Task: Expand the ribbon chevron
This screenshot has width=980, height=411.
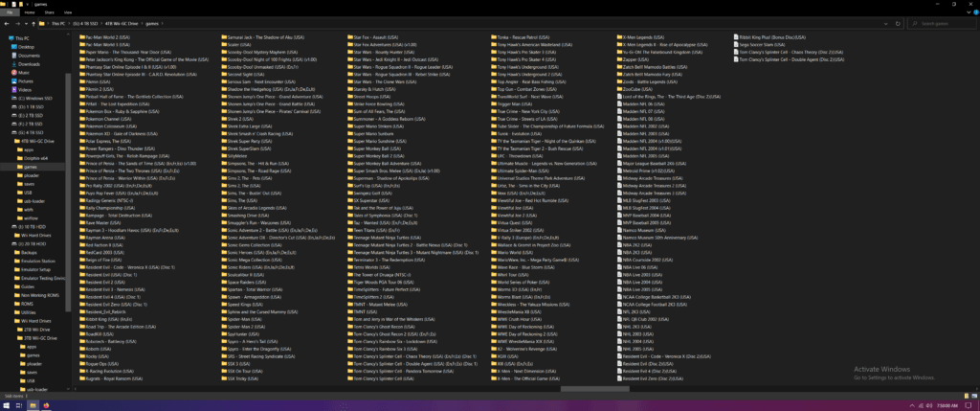Action: [x=968, y=12]
